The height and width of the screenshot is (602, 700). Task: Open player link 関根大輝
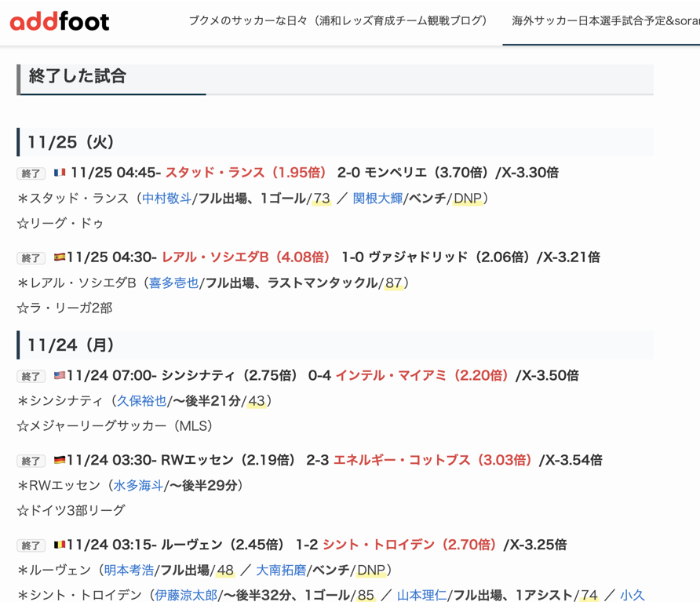[377, 199]
